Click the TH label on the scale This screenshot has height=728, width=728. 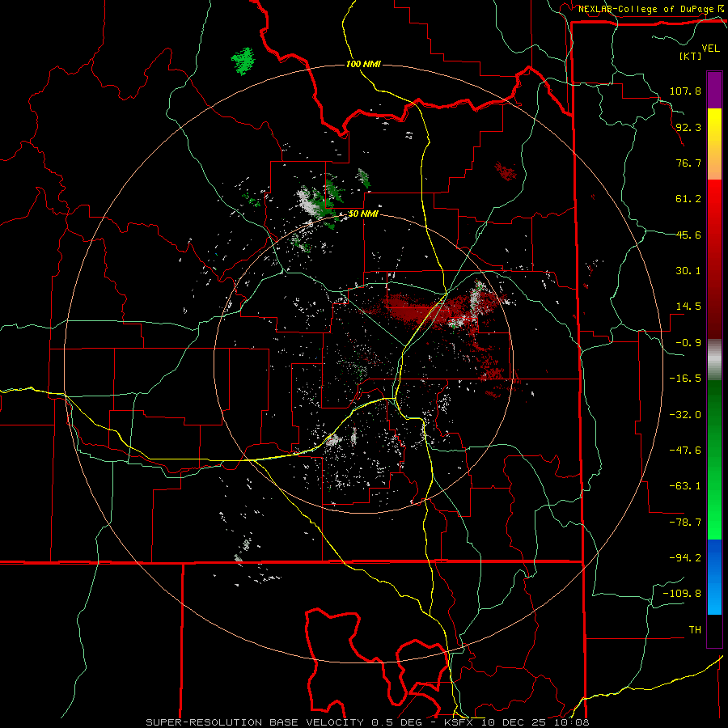695,630
